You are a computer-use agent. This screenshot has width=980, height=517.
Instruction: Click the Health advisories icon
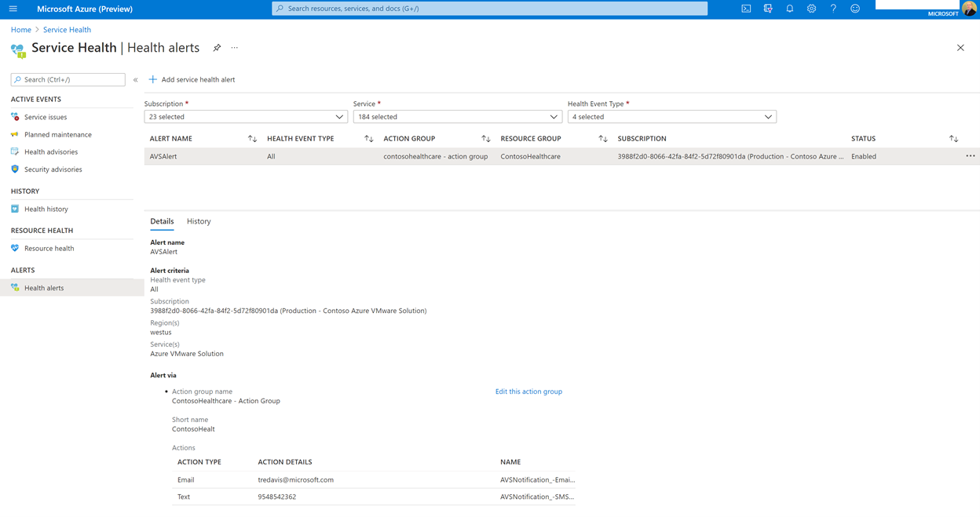click(15, 151)
